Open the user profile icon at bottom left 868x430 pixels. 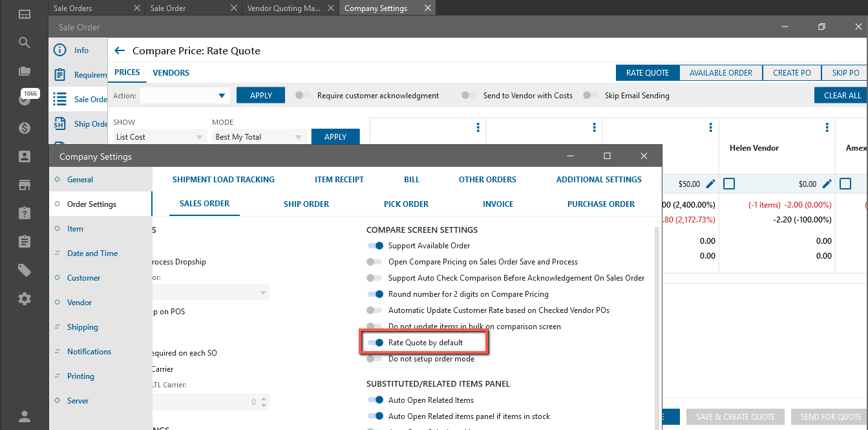(24, 416)
